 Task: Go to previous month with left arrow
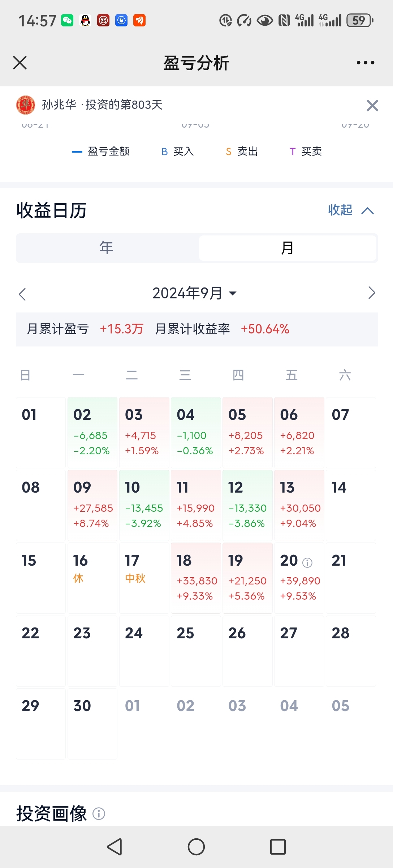[22, 294]
